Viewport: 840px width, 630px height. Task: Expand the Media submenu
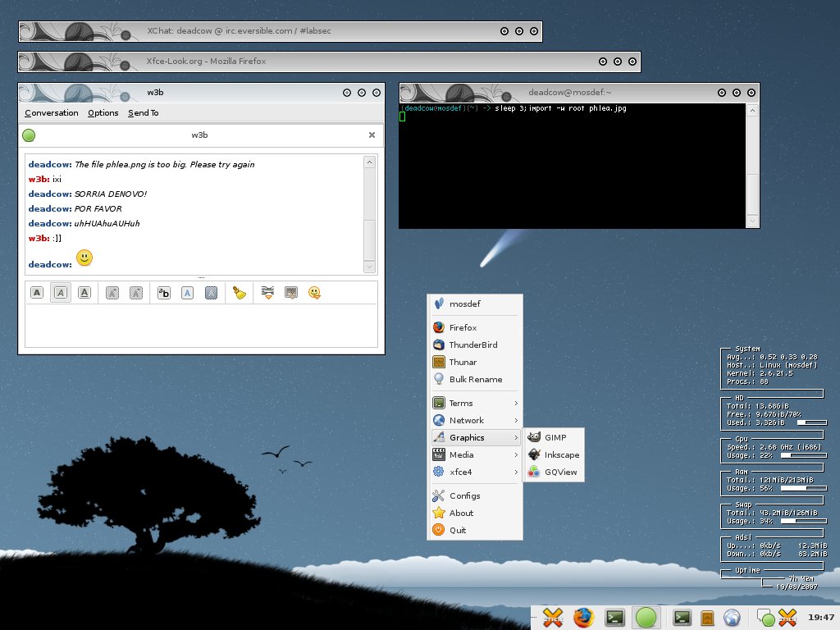pos(475,454)
